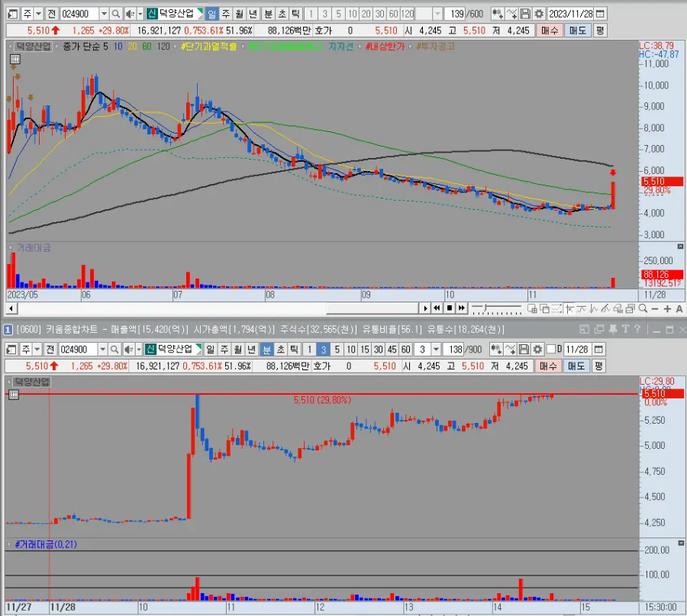The image size is (687, 616).
Task: Toggle the #거래대금(0.21) panel label in lower chart
Action: (46, 544)
